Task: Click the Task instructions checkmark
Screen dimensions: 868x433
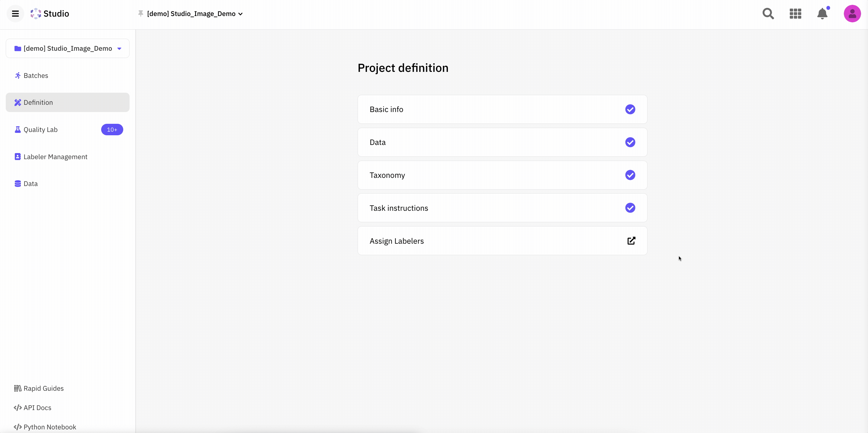Action: 630,207
